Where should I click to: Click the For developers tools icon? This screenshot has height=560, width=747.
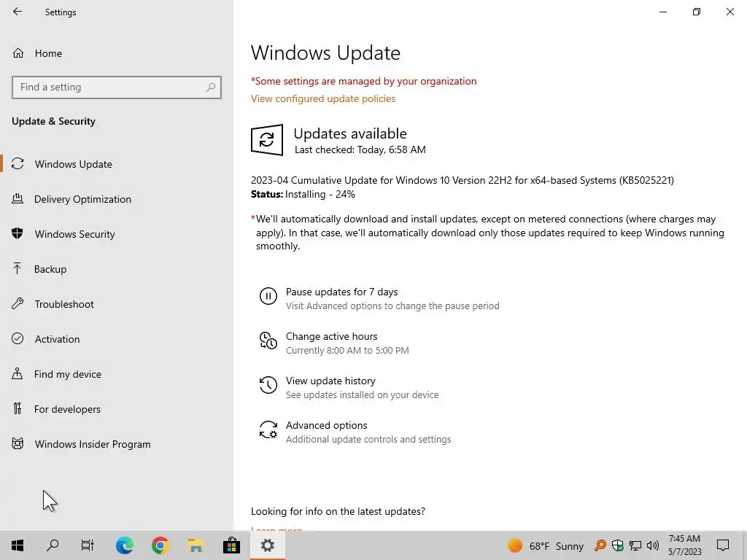click(x=18, y=408)
